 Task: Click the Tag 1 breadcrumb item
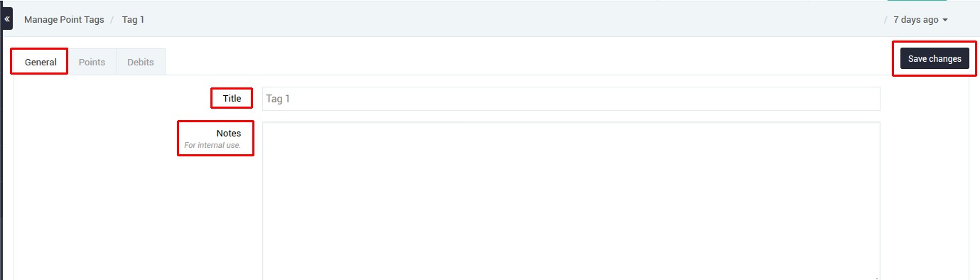tap(133, 20)
